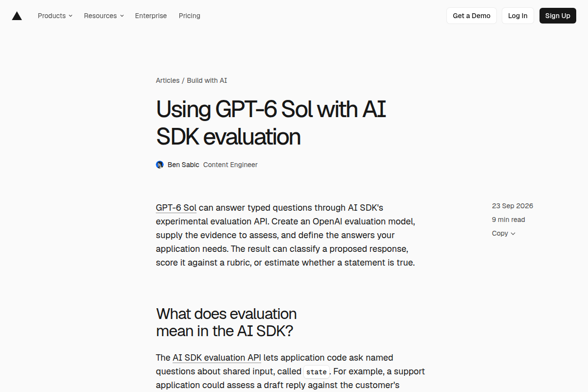Select the date 23 Sep 2026
This screenshot has height=392, width=588.
point(513,206)
